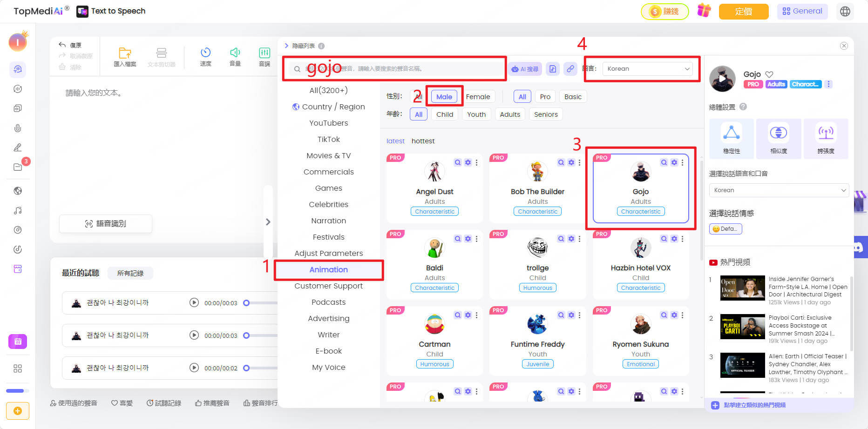This screenshot has height=429, width=868.
Task: Click the microphone icon in left sidebar
Action: point(18,128)
